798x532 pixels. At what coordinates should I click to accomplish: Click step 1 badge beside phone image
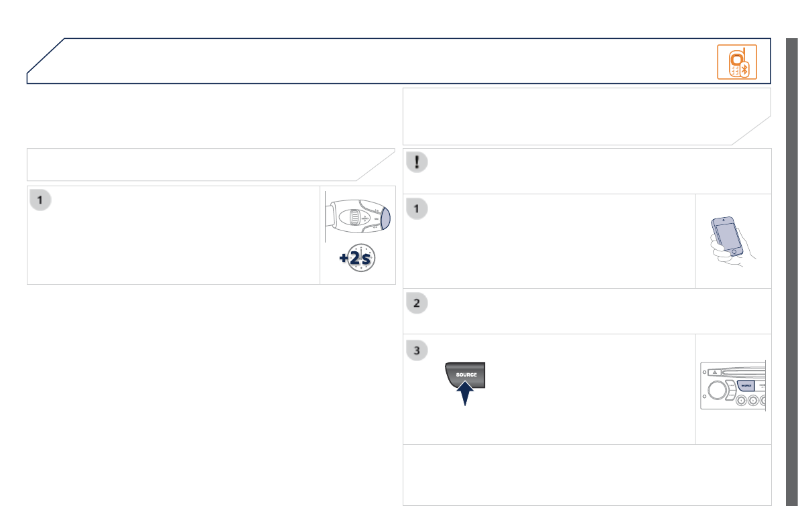[417, 209]
